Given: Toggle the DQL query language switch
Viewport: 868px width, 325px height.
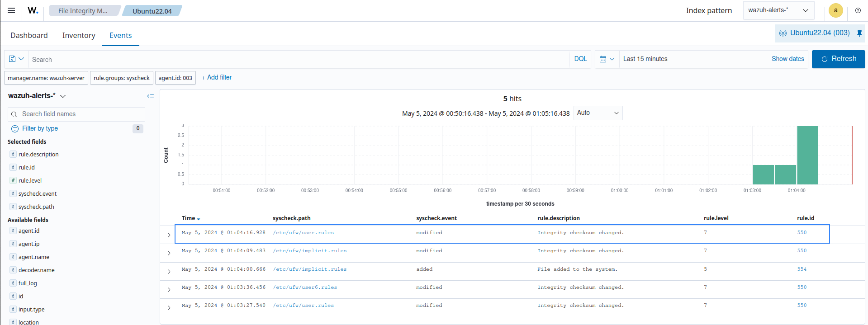Looking at the screenshot, I should pyautogui.click(x=580, y=59).
